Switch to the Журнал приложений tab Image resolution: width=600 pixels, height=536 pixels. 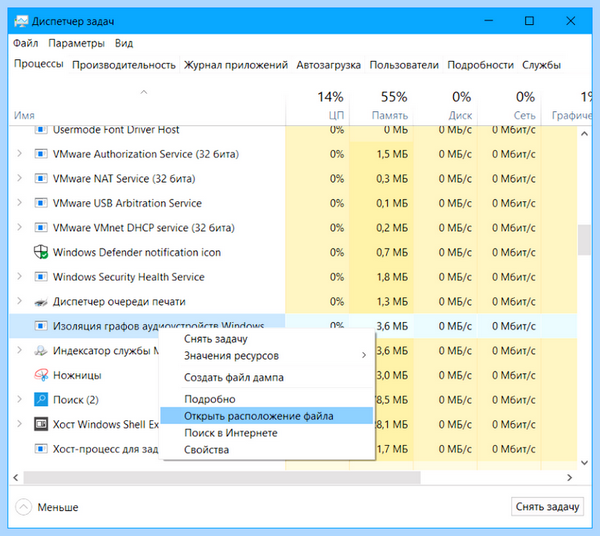click(236, 65)
